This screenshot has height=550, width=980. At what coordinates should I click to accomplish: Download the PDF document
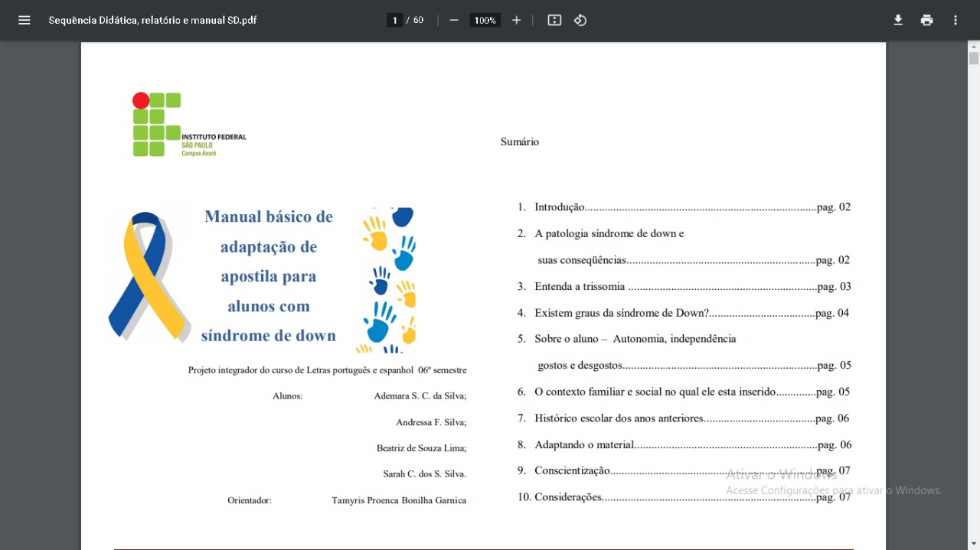coord(897,20)
